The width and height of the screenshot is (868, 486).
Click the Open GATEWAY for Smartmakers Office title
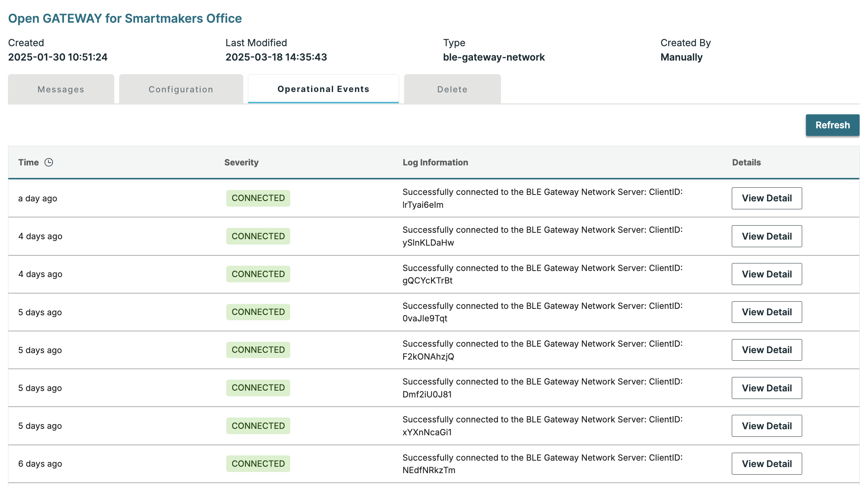point(125,18)
